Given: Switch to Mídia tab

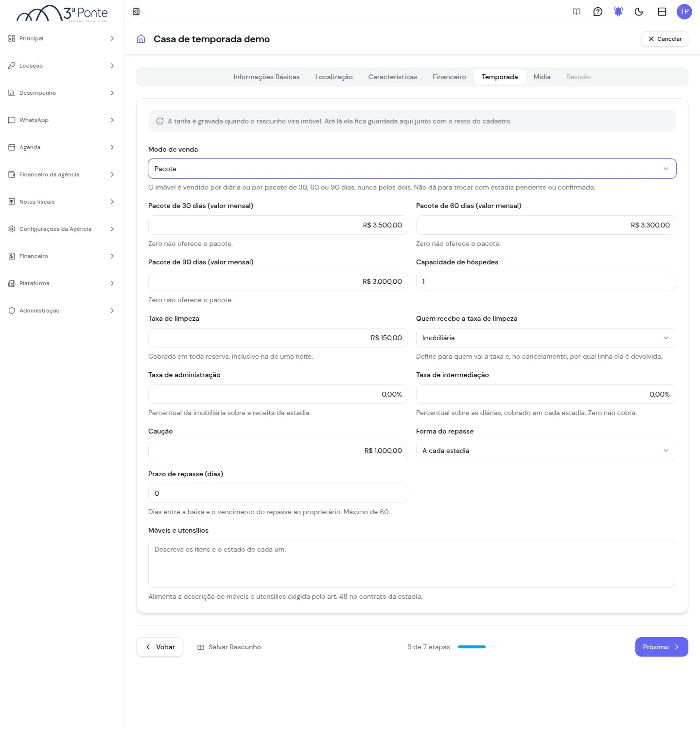Looking at the screenshot, I should 542,77.
